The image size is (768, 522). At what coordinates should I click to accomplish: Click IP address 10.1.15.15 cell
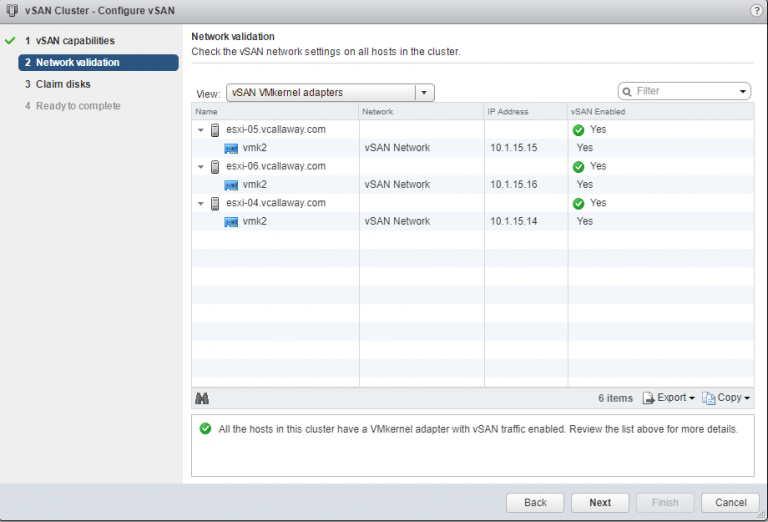[514, 148]
